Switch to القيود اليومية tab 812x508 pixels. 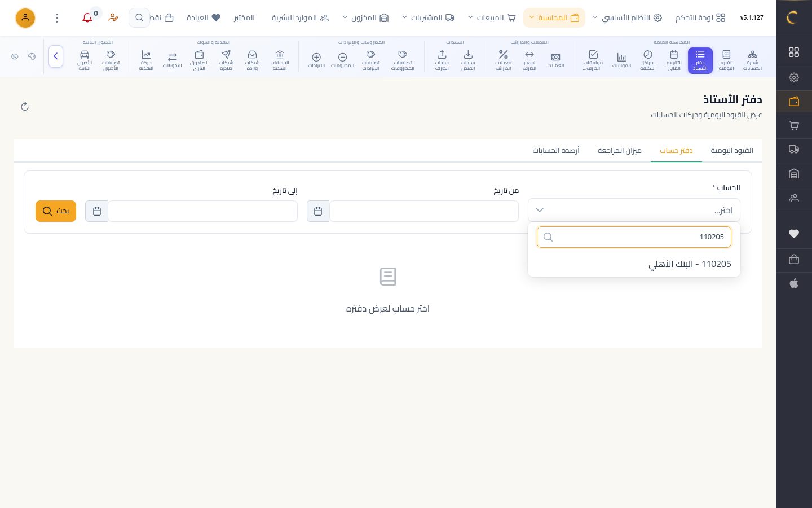click(x=732, y=151)
